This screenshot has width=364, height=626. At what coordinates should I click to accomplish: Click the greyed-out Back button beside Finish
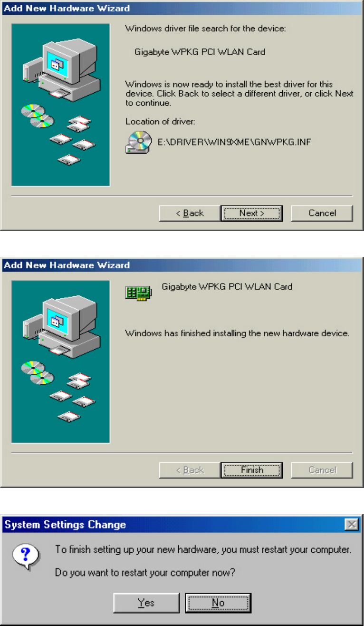point(190,470)
